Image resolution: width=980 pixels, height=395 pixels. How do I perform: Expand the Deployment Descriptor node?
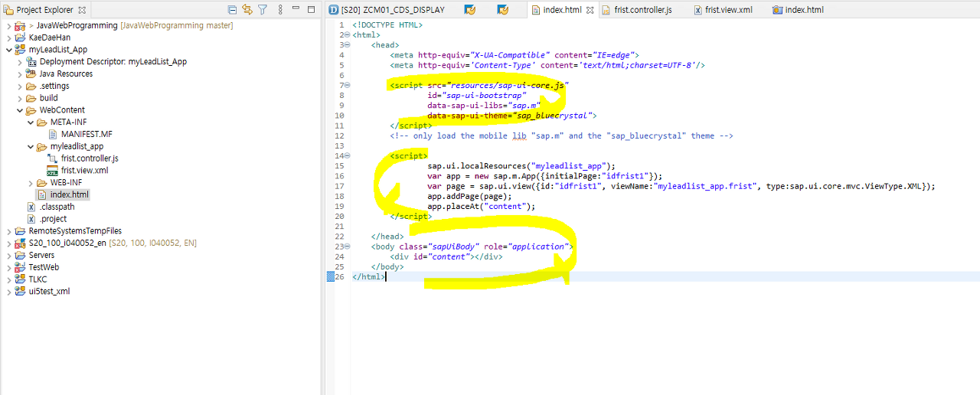[x=19, y=62]
